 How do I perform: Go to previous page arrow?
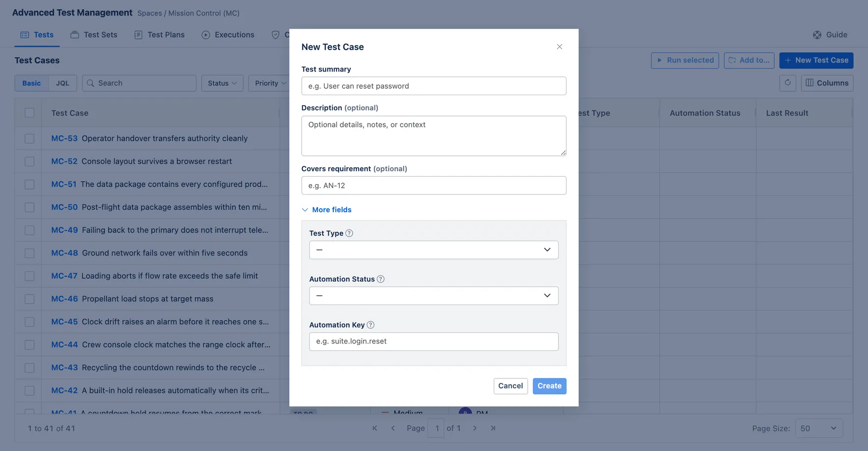click(x=393, y=428)
